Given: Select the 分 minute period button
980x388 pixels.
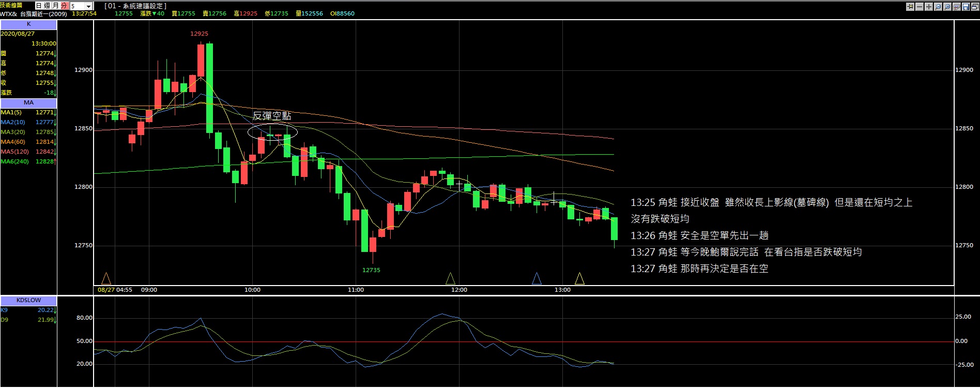Looking at the screenshot, I should [64, 6].
